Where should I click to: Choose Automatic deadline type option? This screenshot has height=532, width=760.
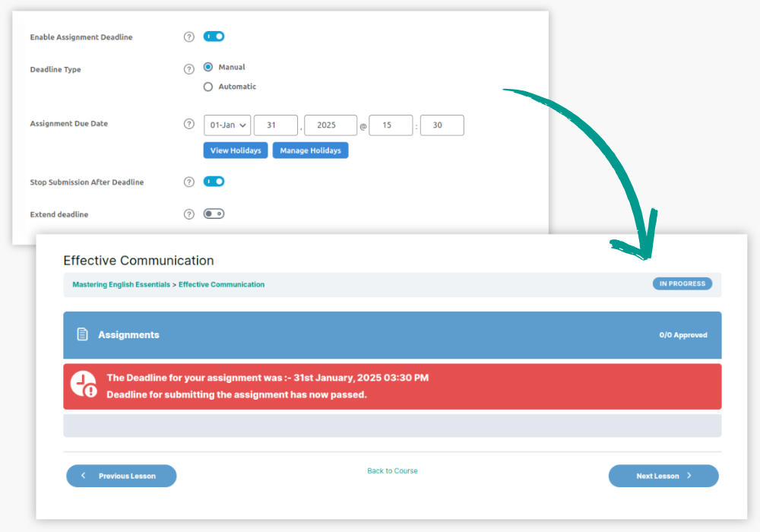tap(208, 87)
